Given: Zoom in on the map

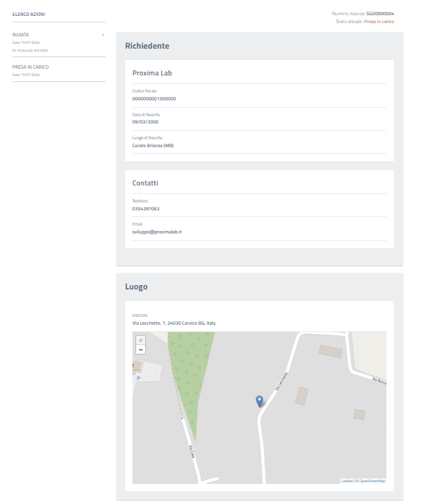Looking at the screenshot, I should pyautogui.click(x=141, y=340).
